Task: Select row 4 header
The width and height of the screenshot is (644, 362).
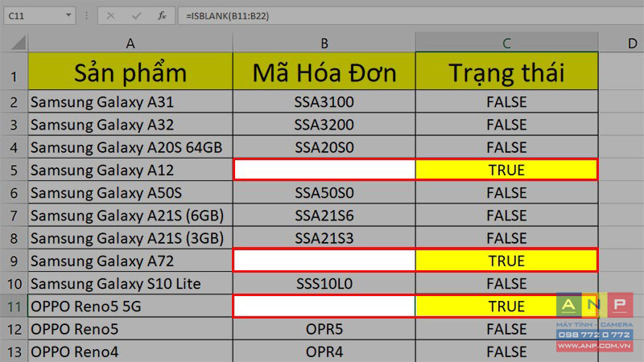Action: (14, 147)
